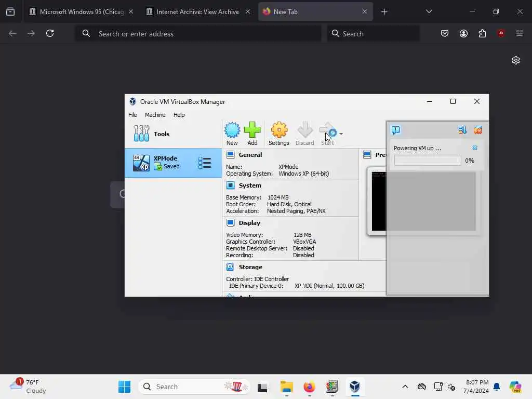Select the XPMode virtual machine entry
The image size is (532, 399).
point(173,163)
